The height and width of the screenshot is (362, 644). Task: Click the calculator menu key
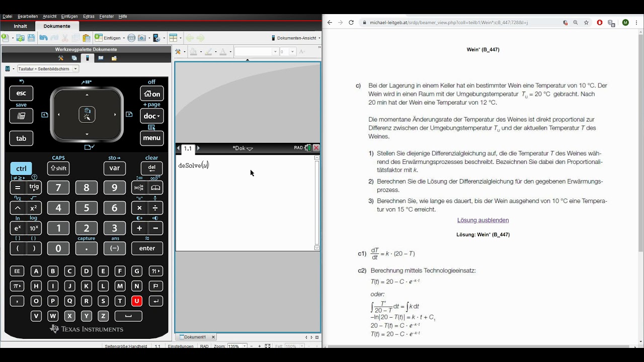(x=151, y=138)
